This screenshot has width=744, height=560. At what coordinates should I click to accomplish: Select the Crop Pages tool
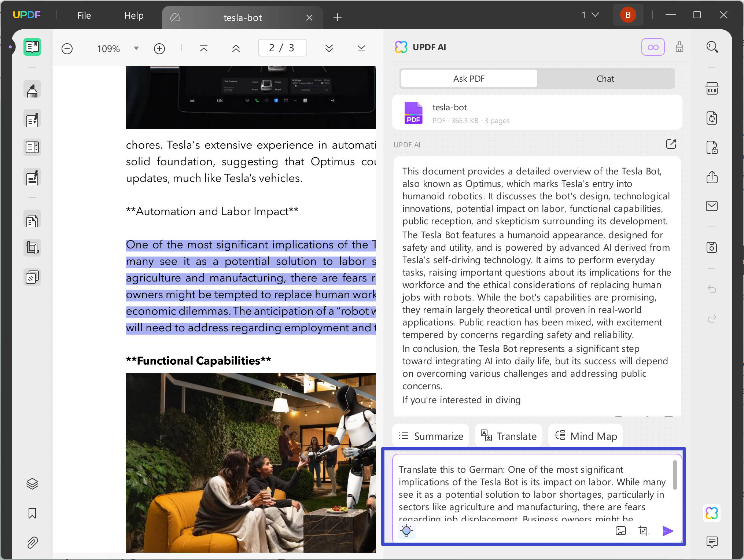click(x=32, y=248)
